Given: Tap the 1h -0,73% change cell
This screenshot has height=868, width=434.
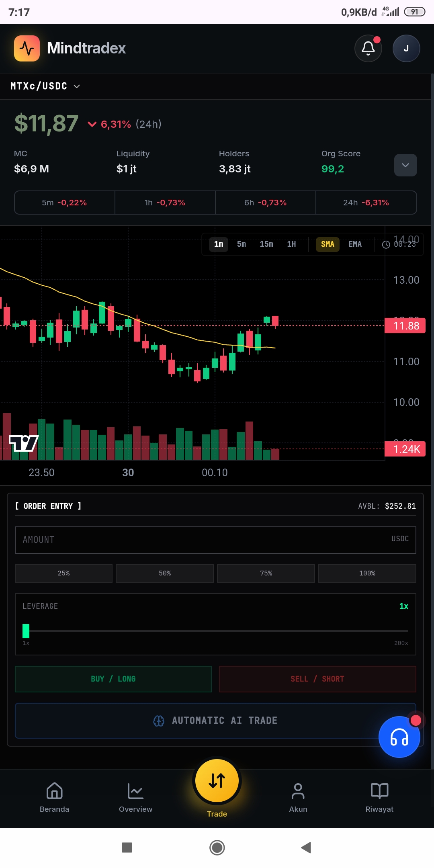Looking at the screenshot, I should pos(165,203).
